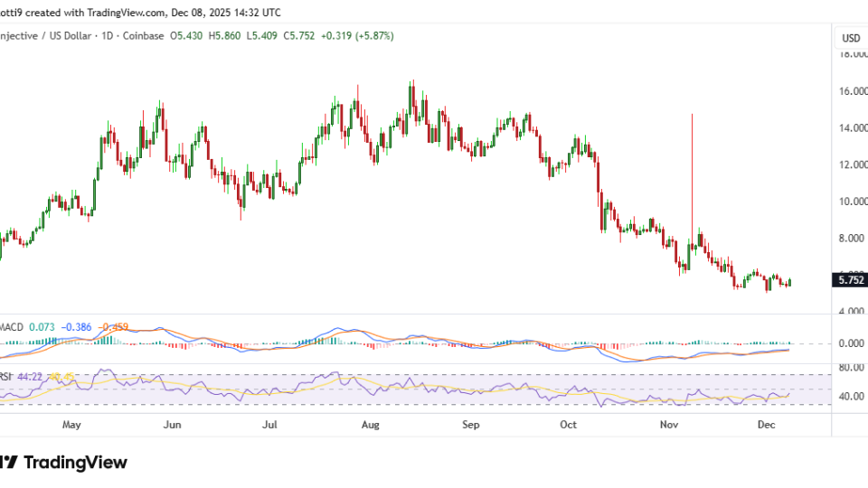Click the TradingView wordmark text

[75, 463]
